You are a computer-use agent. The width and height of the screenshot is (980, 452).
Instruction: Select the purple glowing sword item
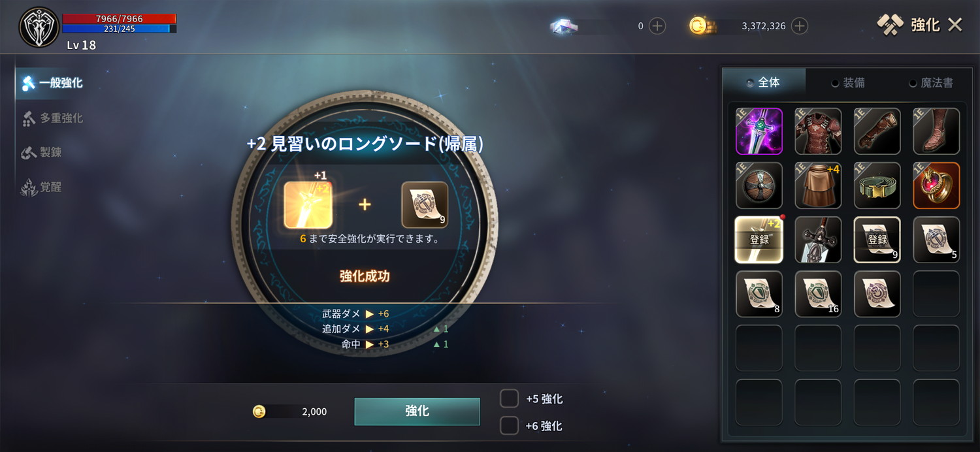[759, 131]
